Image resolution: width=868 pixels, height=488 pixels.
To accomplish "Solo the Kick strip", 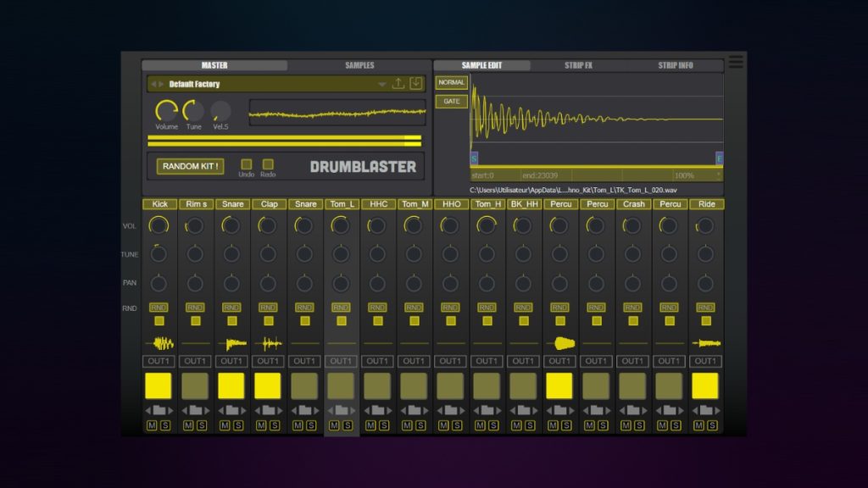I will click(x=165, y=425).
